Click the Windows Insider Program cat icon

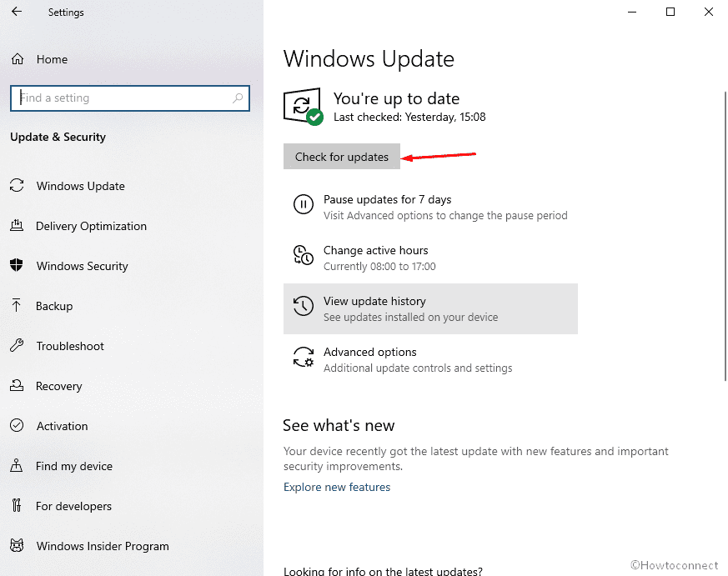[17, 545]
